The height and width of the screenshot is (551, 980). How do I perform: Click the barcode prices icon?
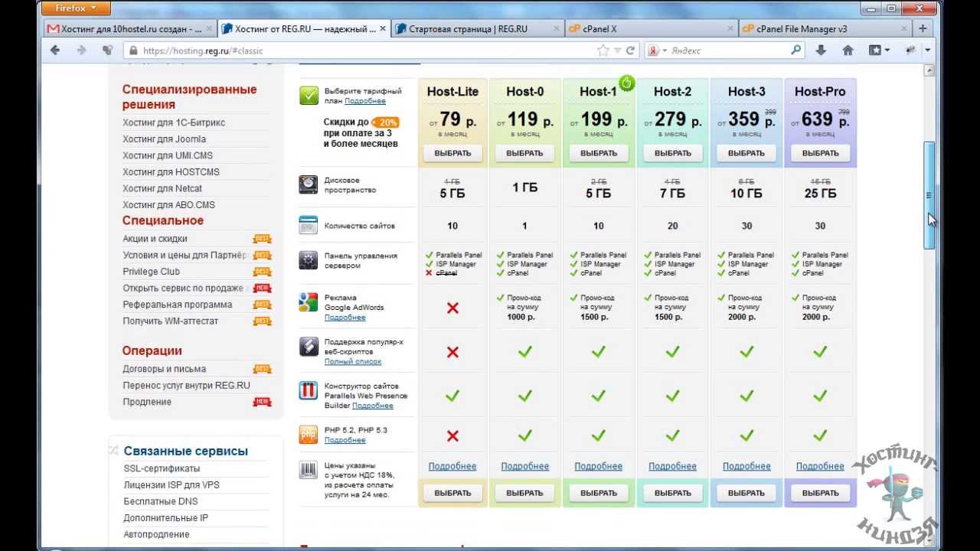[309, 469]
